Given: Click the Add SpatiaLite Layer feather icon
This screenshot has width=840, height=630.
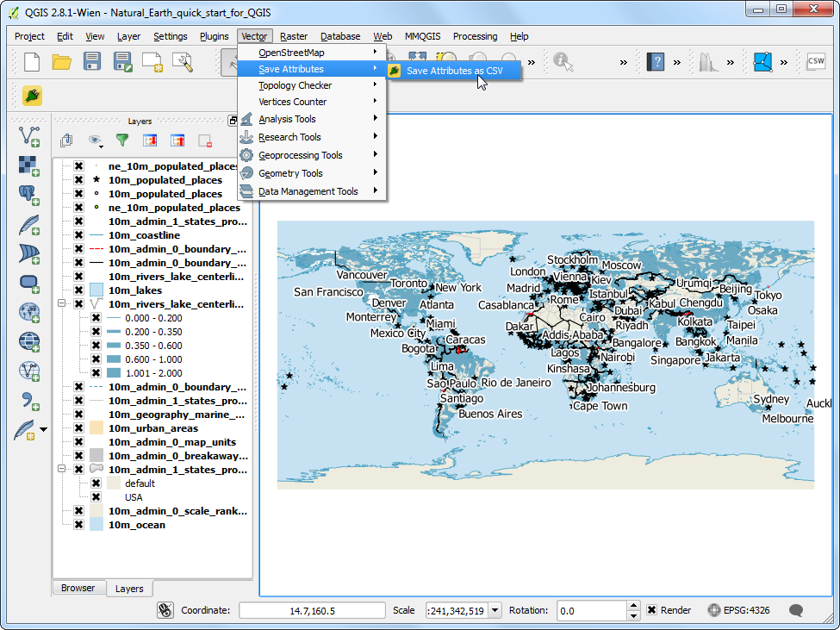Looking at the screenshot, I should click(x=29, y=225).
